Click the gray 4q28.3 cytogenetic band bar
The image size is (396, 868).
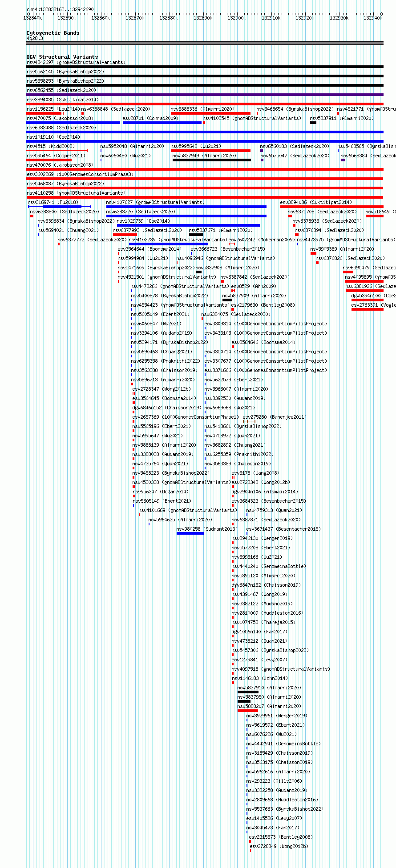point(205,43)
